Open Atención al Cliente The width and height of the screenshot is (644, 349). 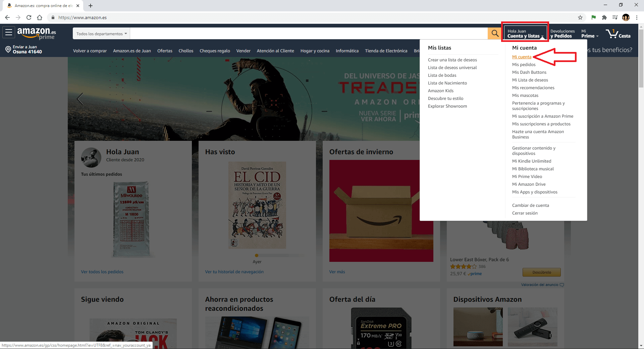pyautogui.click(x=275, y=51)
